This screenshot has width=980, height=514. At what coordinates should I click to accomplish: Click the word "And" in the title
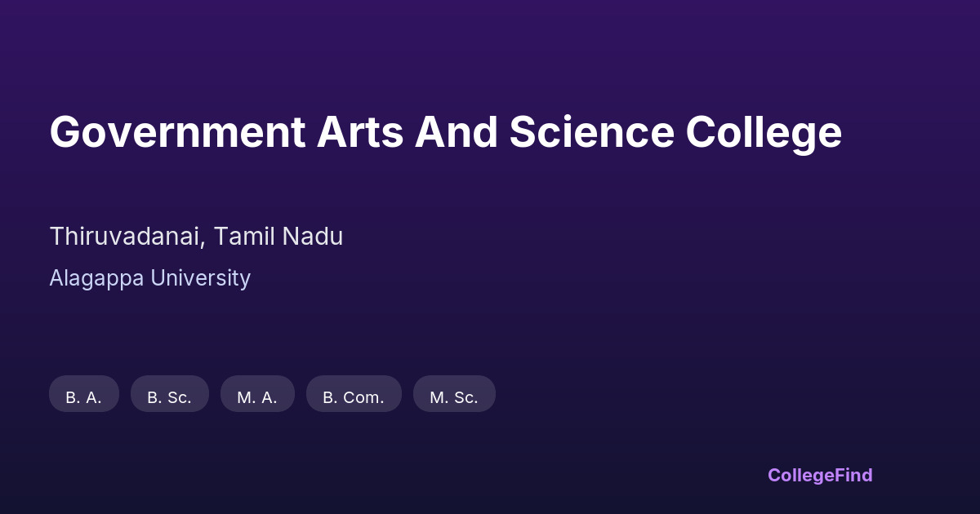pos(456,132)
